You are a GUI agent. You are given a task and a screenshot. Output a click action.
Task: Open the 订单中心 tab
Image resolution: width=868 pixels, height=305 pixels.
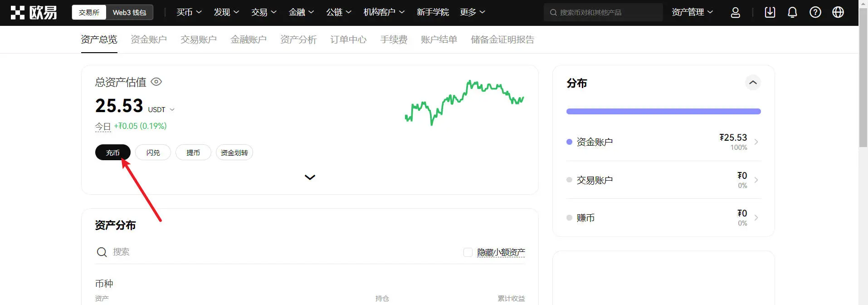point(348,39)
